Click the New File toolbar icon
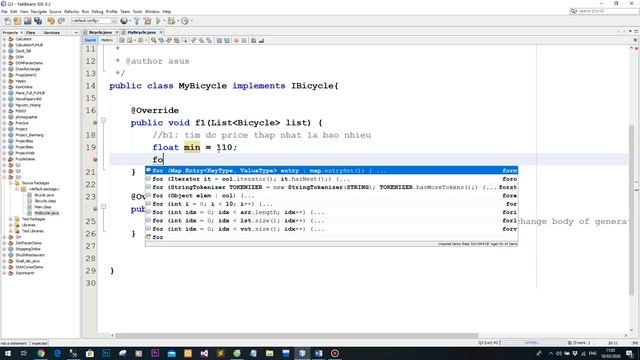Viewport: 640px width, 360px height. click(x=7, y=21)
